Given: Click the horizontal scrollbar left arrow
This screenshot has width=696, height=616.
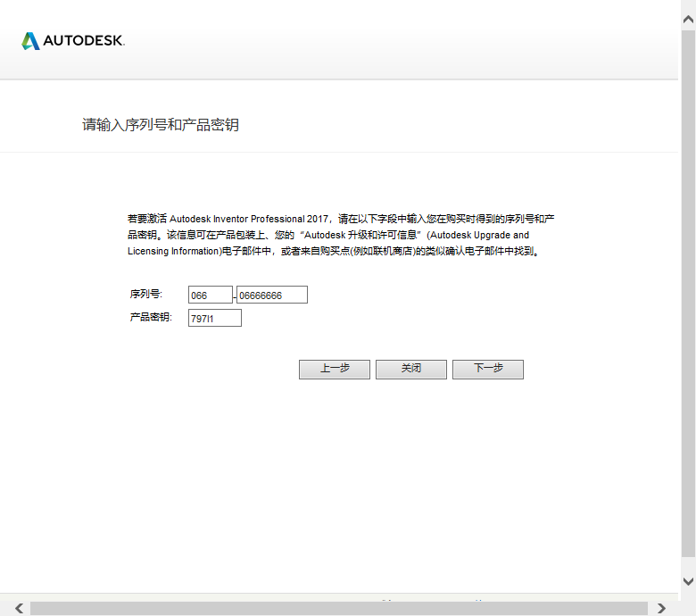Looking at the screenshot, I should (x=19, y=608).
